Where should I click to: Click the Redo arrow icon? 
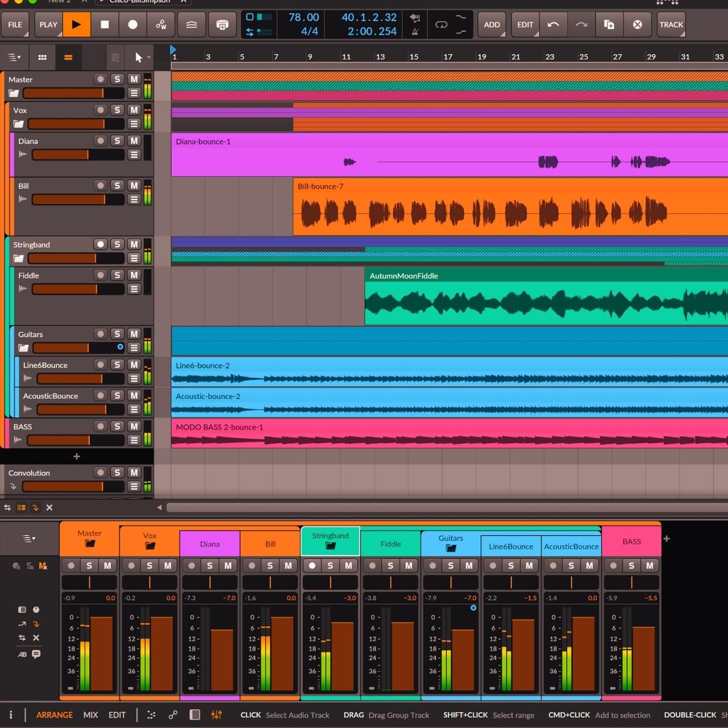coord(581,25)
